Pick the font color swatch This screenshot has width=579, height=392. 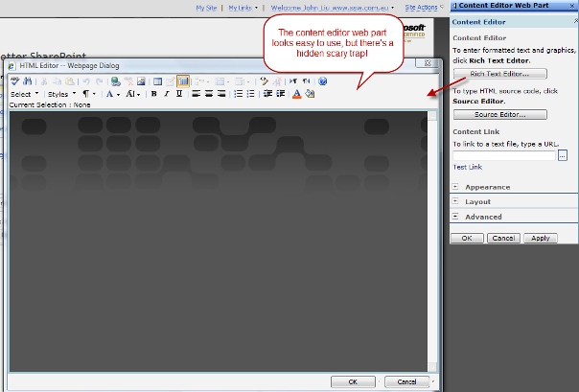click(x=296, y=94)
